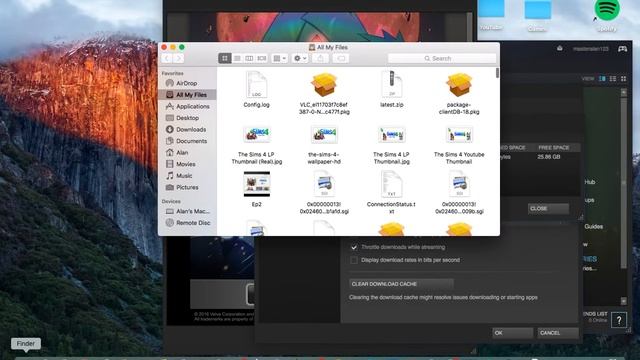Select The Sims 4 Youtube Thumbnail
640x360 pixels.
click(x=459, y=135)
